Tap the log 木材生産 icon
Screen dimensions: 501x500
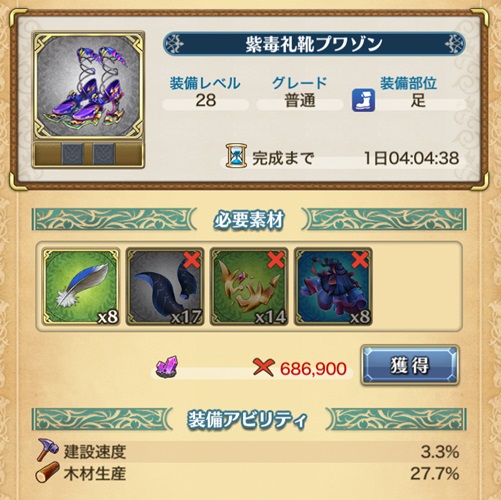(x=47, y=473)
